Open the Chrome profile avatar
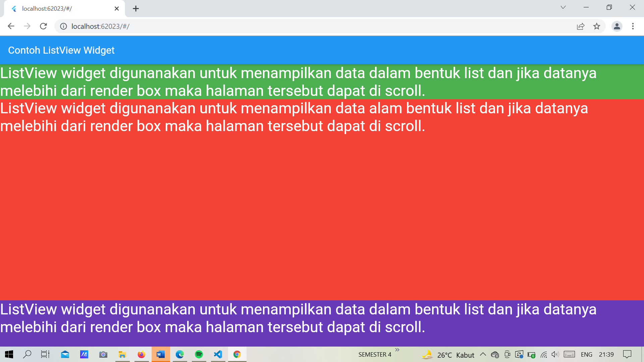The height and width of the screenshot is (362, 644). pyautogui.click(x=617, y=26)
